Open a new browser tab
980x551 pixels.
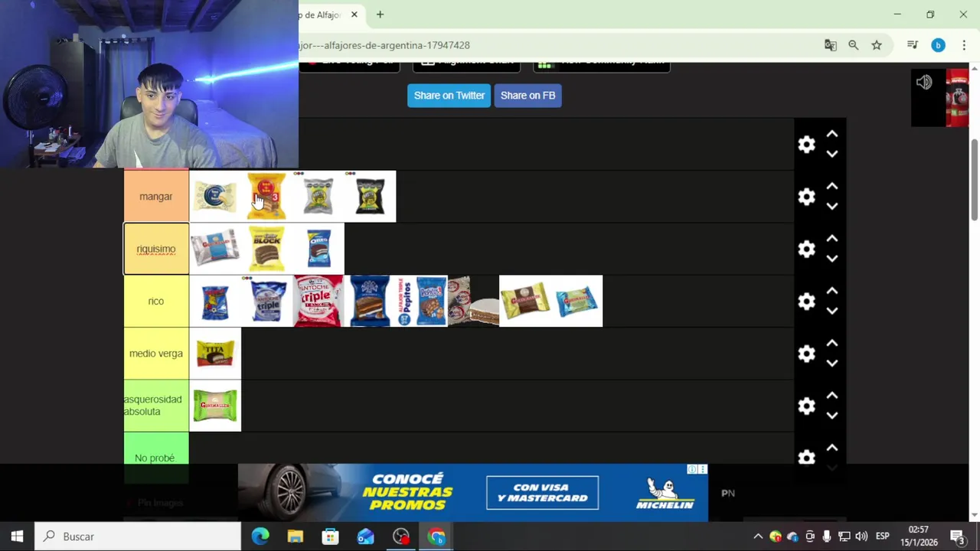pos(380,15)
